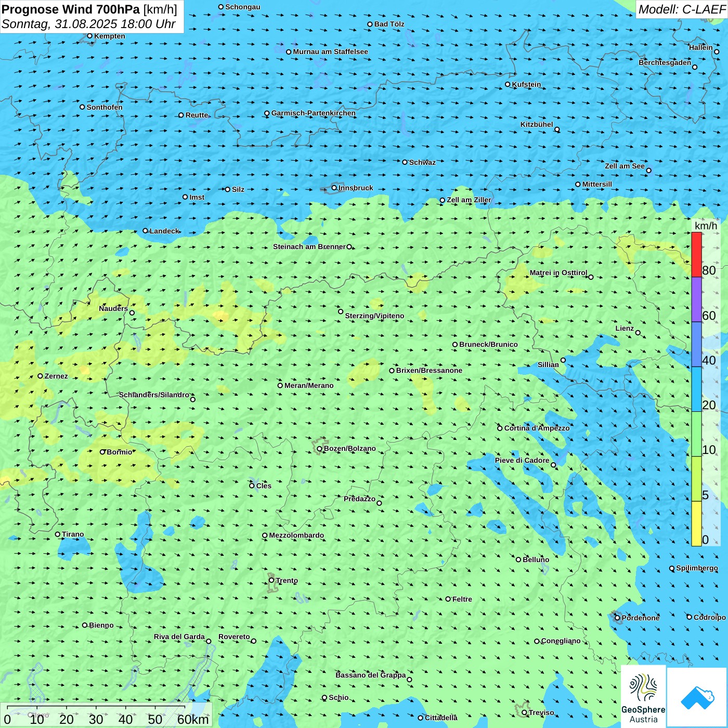
Task: Click the Sterzing/Vipiteno label
Action: pyautogui.click(x=374, y=316)
